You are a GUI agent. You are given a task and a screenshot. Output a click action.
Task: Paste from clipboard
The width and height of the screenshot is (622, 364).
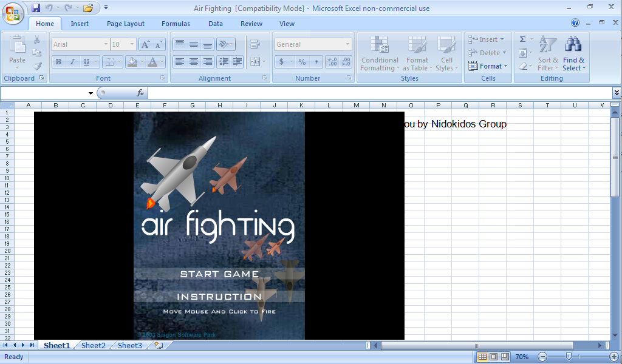[17, 52]
